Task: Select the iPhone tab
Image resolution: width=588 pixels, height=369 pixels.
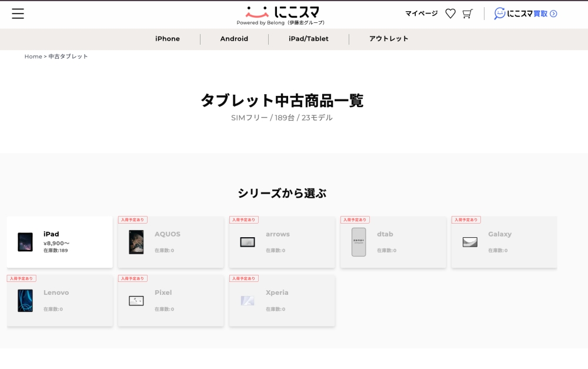Action: (168, 39)
